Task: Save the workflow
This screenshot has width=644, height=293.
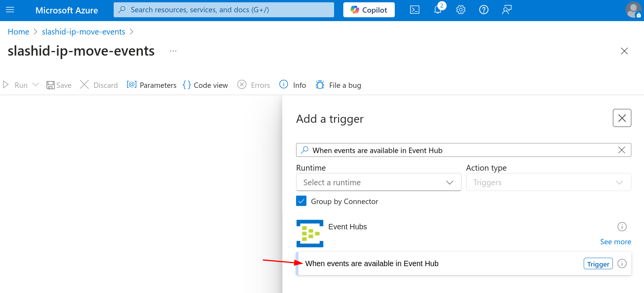Action: tap(59, 85)
